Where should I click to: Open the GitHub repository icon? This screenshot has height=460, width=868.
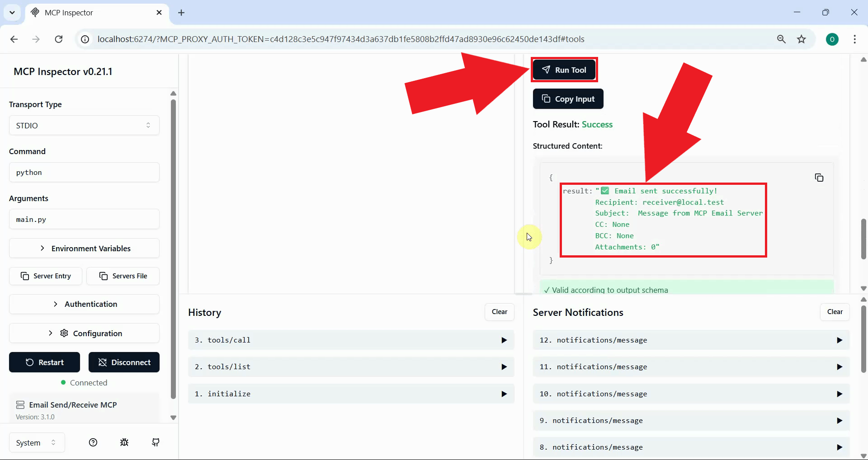(x=156, y=442)
